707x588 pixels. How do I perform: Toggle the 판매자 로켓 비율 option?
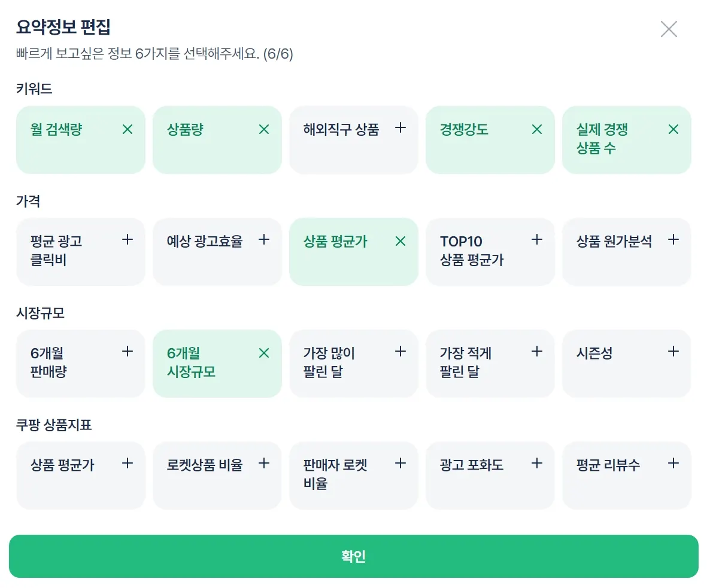pos(353,475)
